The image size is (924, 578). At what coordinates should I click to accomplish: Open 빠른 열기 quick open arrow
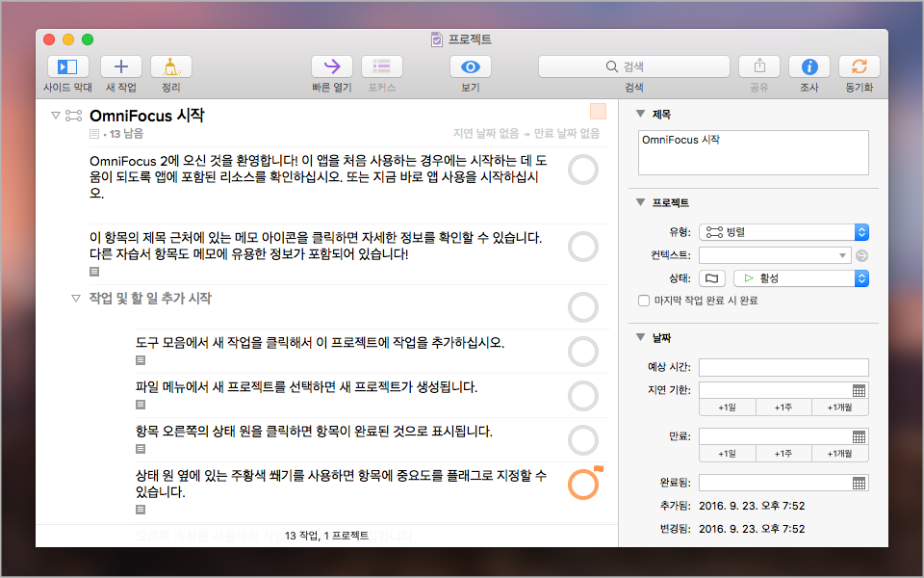[332, 66]
